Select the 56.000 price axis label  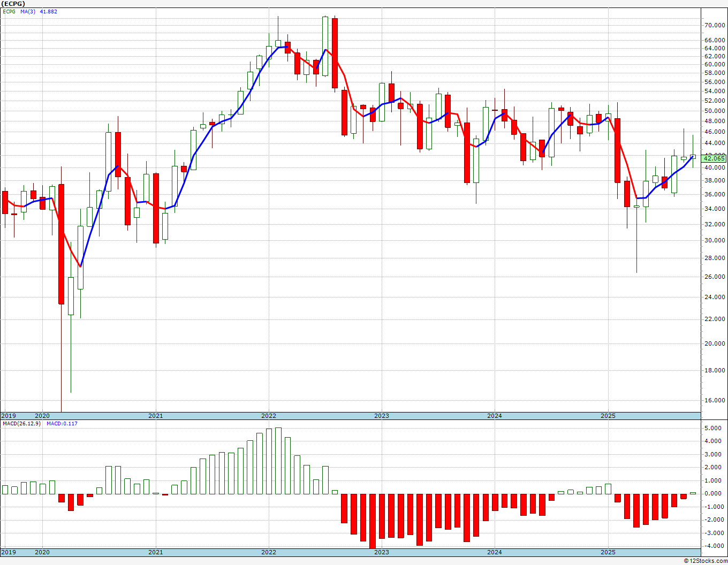715,82
